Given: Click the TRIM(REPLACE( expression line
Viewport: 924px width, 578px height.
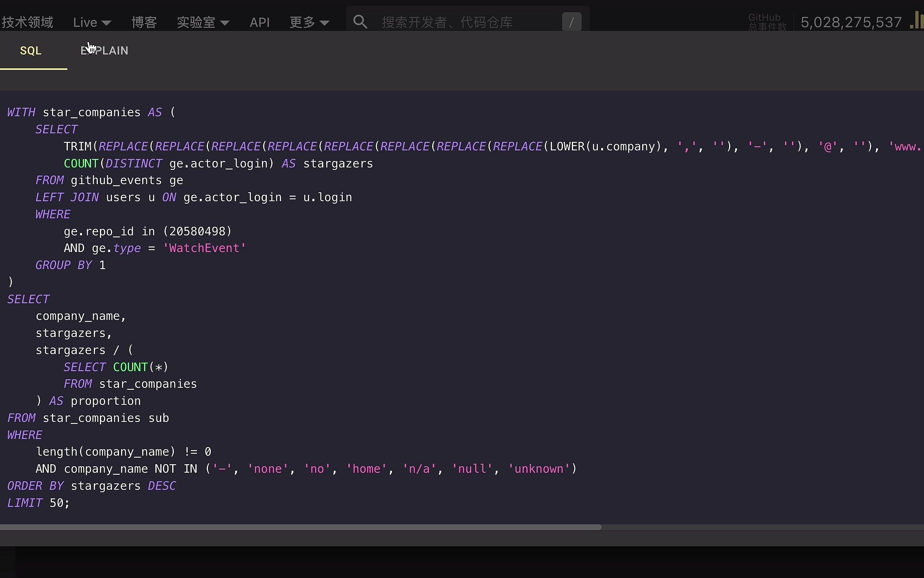Looking at the screenshot, I should 493,146.
